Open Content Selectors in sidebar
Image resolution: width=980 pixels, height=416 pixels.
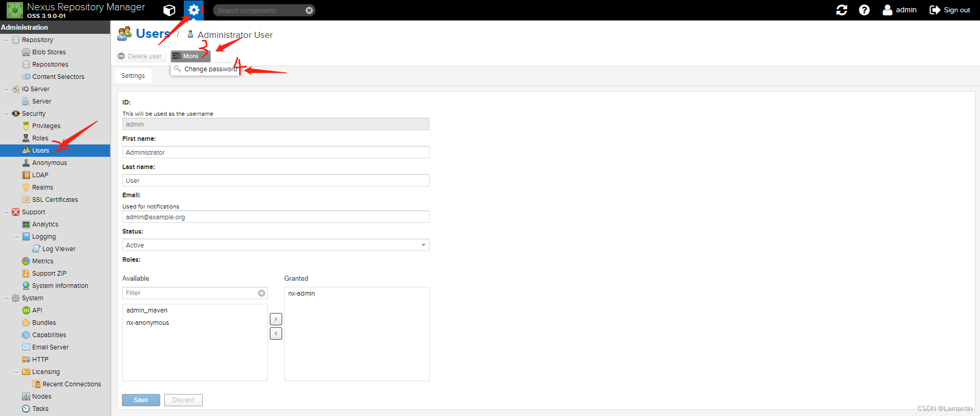point(58,77)
